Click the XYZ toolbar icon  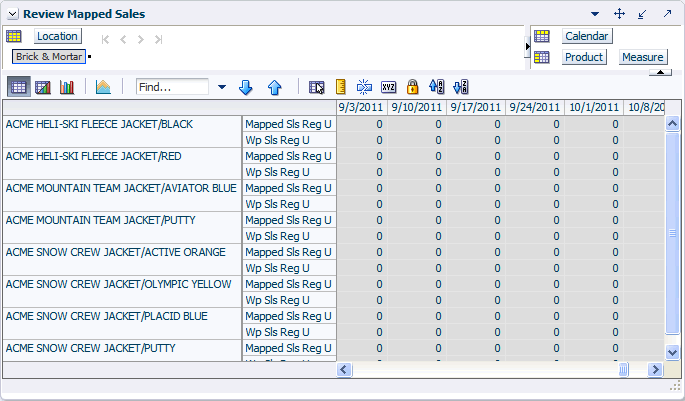click(388, 87)
